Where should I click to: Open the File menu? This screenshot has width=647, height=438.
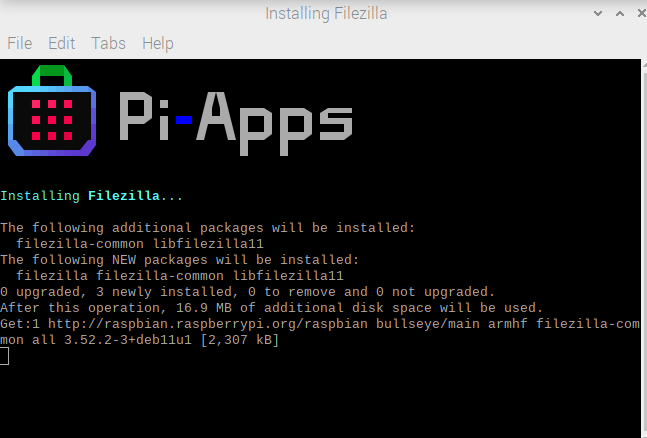[19, 43]
